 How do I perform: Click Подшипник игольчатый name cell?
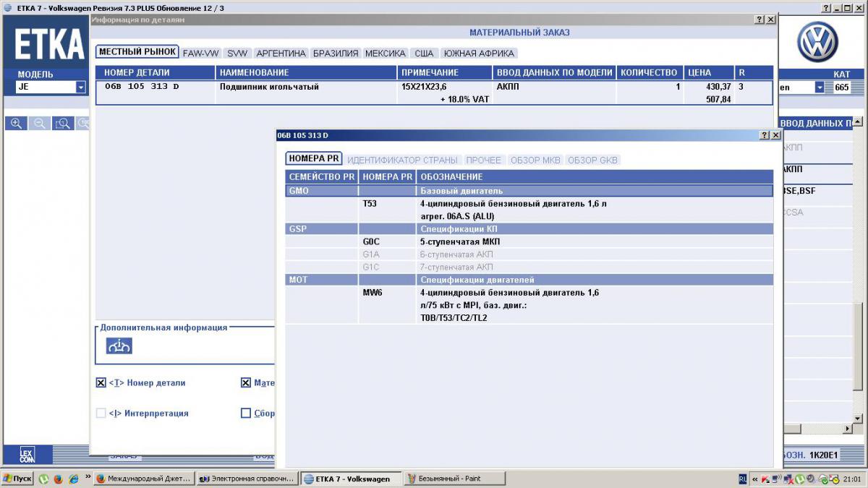tap(269, 86)
